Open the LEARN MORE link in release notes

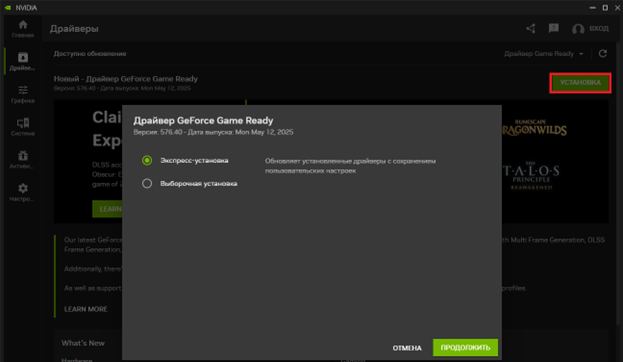point(86,309)
